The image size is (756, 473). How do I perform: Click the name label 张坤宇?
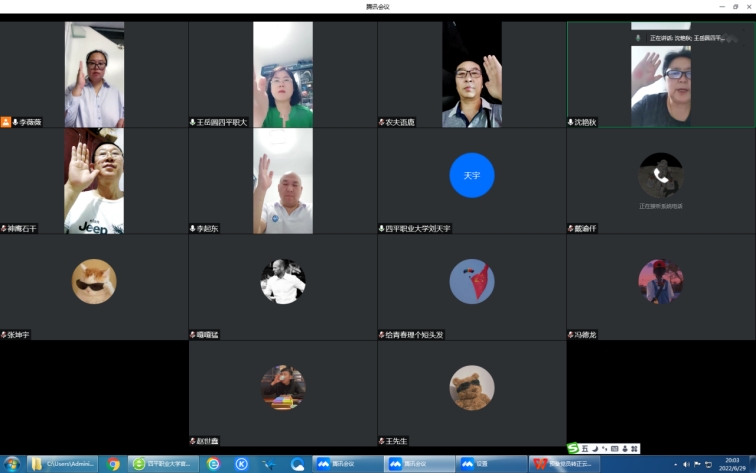18,335
